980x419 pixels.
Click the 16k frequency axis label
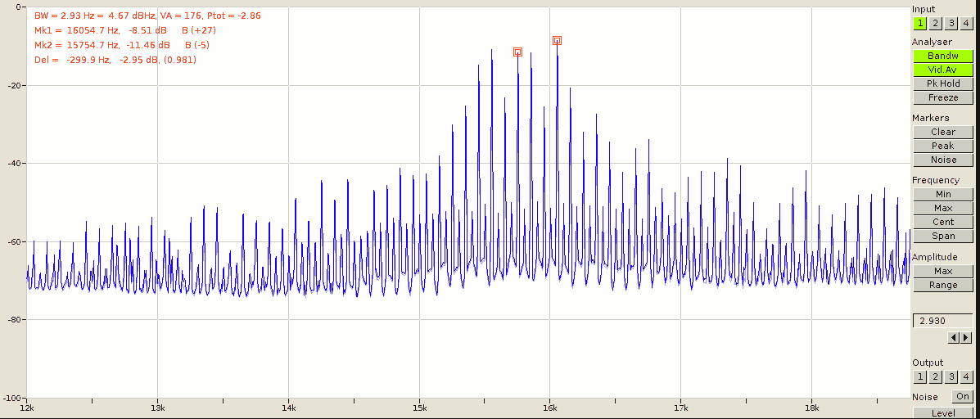550,408
